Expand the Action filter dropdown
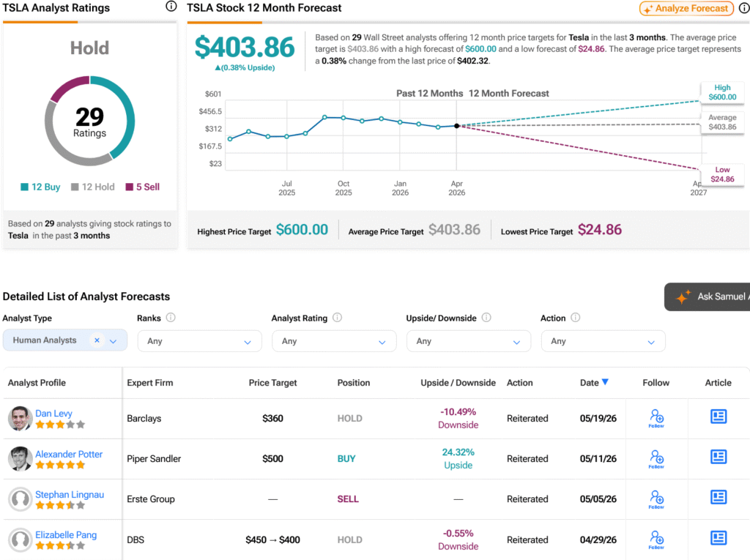The height and width of the screenshot is (560, 750). click(x=603, y=341)
